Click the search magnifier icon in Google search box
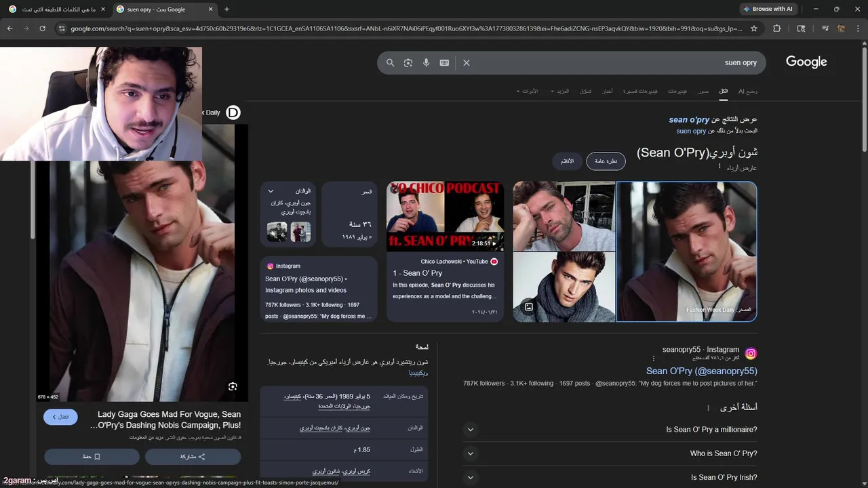 click(390, 62)
